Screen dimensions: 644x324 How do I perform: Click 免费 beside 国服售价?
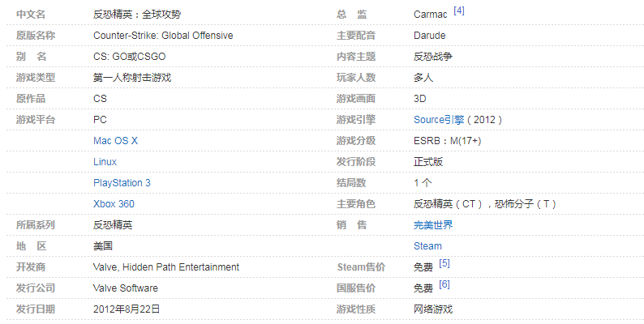[x=423, y=288]
